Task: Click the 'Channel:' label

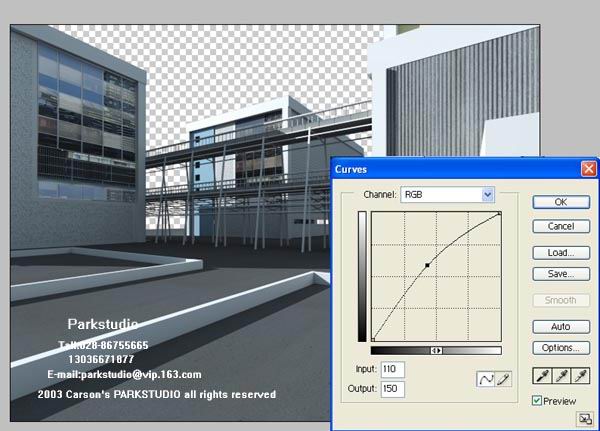Action: coord(380,194)
